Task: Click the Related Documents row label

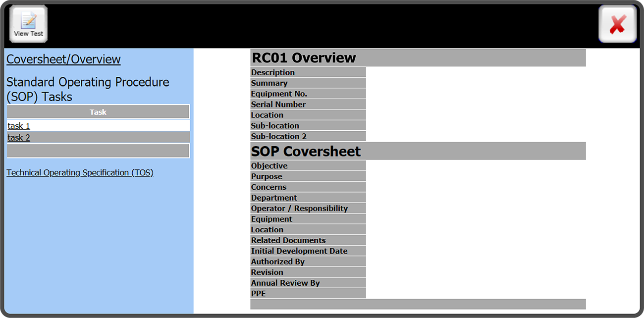Action: (288, 240)
